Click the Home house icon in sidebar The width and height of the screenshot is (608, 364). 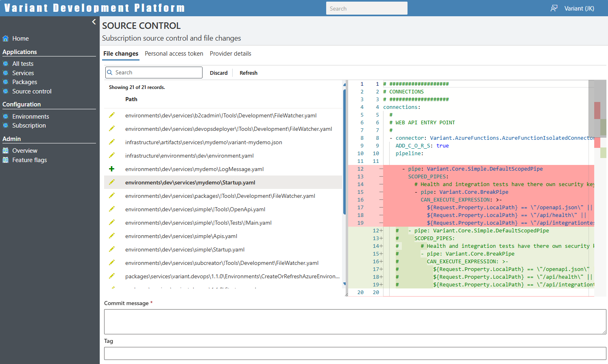[6, 39]
